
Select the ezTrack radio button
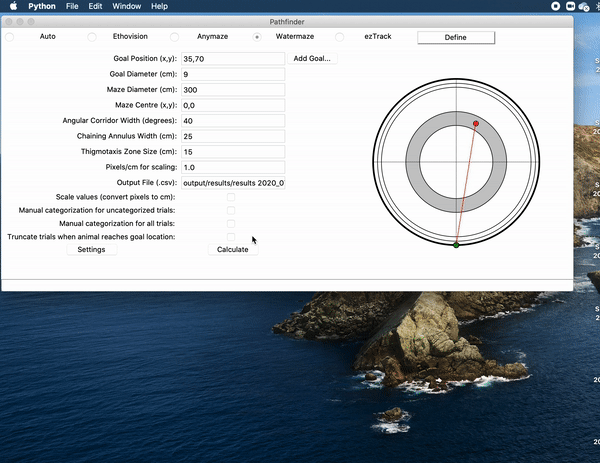(x=339, y=37)
